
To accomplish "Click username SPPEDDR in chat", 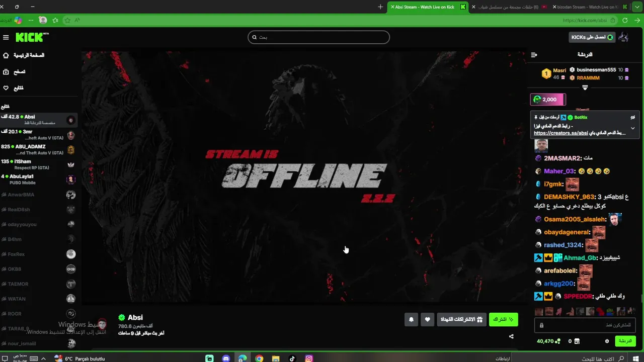I will click(x=578, y=297).
